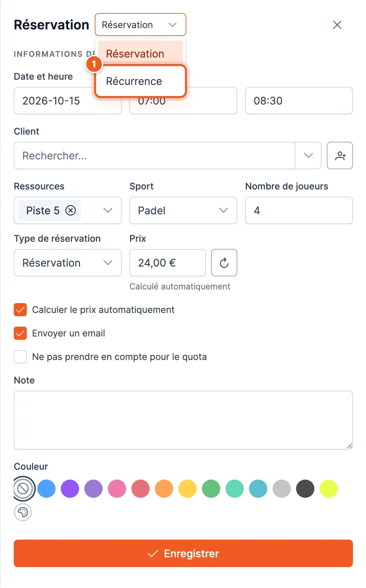Screen dimensions: 366x588
Task: Focus the Nombre de joueurs field
Action: (299, 210)
